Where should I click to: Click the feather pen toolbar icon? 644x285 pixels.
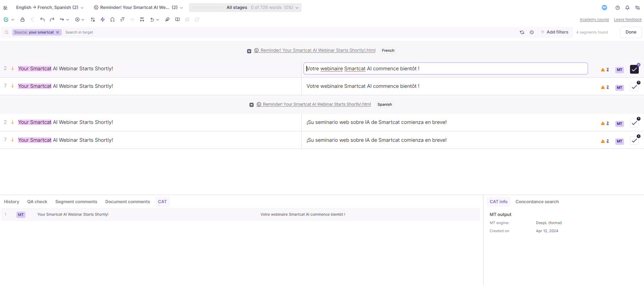tap(167, 20)
